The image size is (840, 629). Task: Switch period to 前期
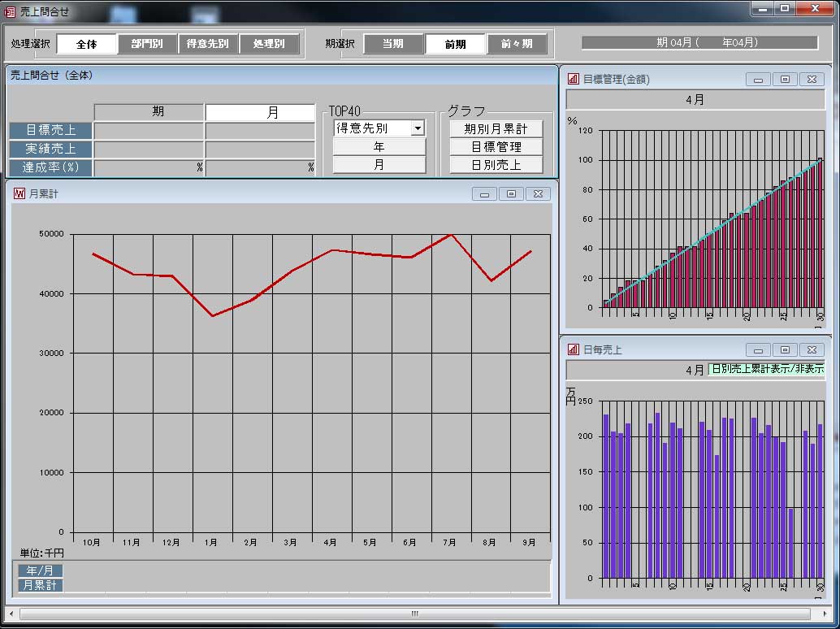(455, 44)
